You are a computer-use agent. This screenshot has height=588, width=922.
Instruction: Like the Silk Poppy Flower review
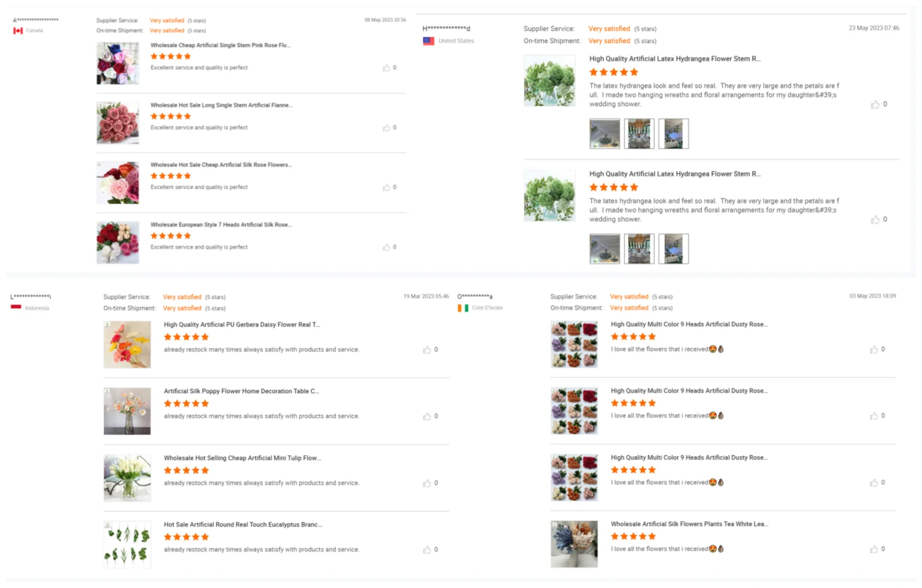tap(427, 416)
